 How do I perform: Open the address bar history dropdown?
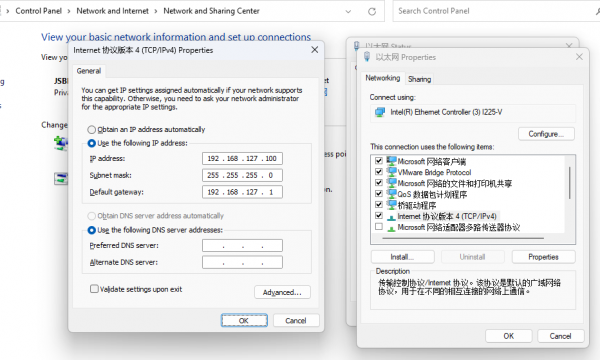click(x=348, y=11)
